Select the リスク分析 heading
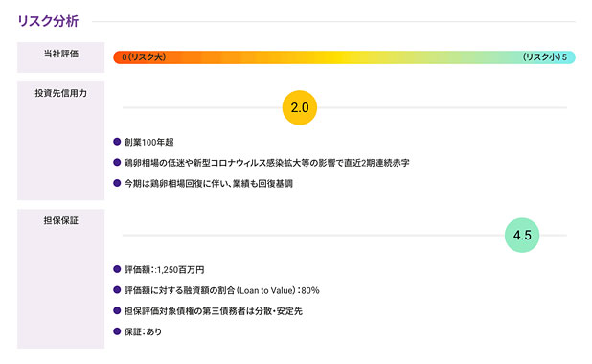This screenshot has height=364, width=592. tap(48, 21)
